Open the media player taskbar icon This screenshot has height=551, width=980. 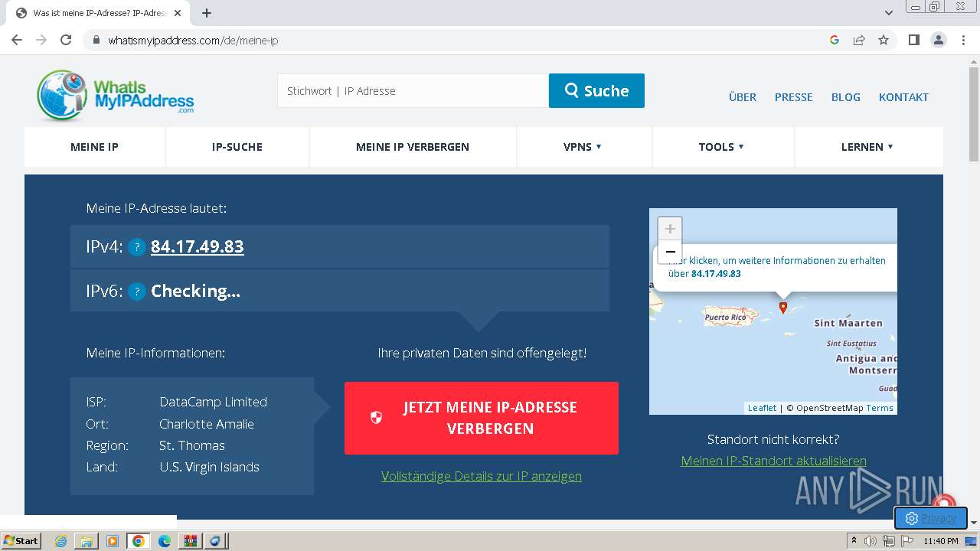[113, 541]
